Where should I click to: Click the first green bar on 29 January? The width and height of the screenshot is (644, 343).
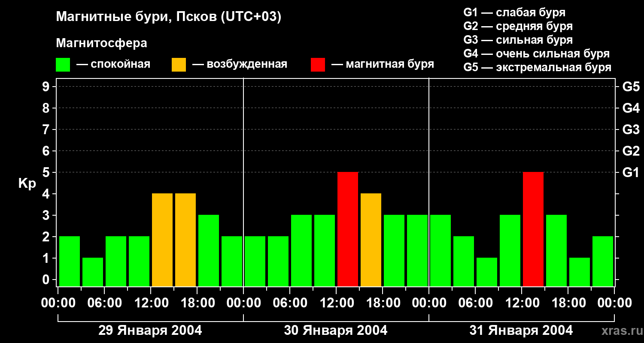(x=70, y=261)
